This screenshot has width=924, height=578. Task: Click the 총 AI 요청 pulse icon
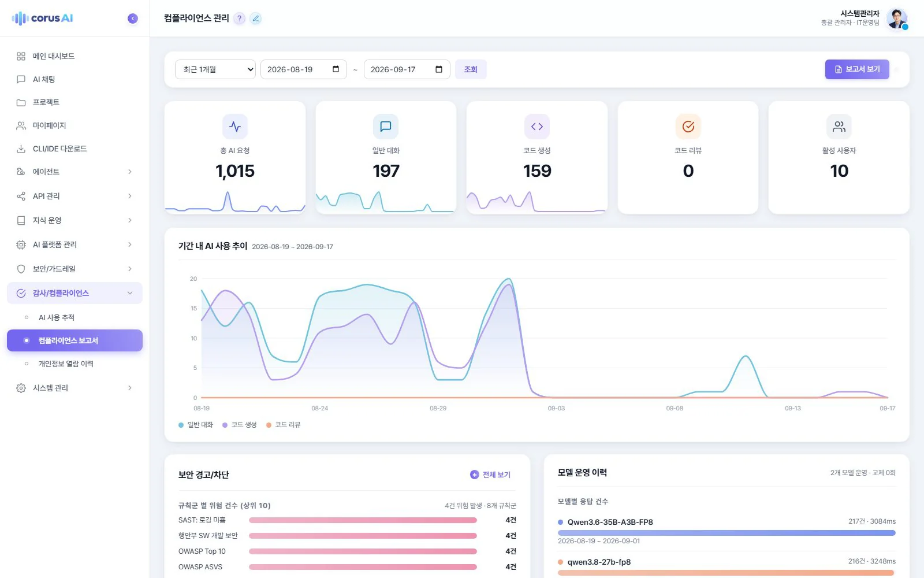235,127
